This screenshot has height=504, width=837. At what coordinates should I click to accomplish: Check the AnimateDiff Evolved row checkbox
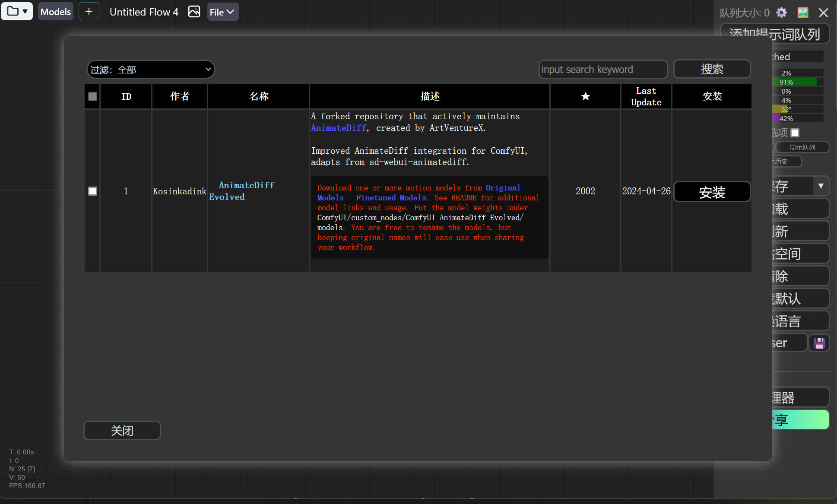coord(92,191)
